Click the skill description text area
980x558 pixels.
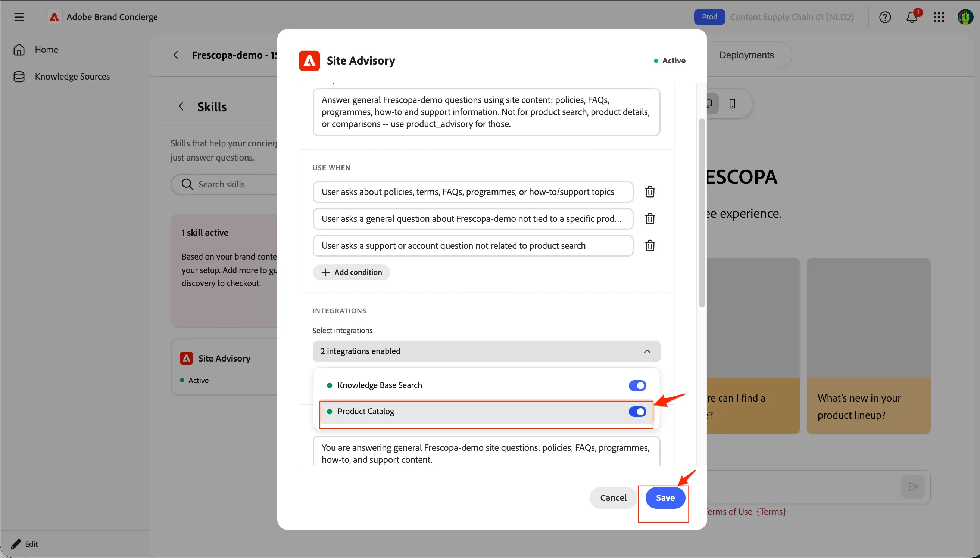tap(486, 112)
